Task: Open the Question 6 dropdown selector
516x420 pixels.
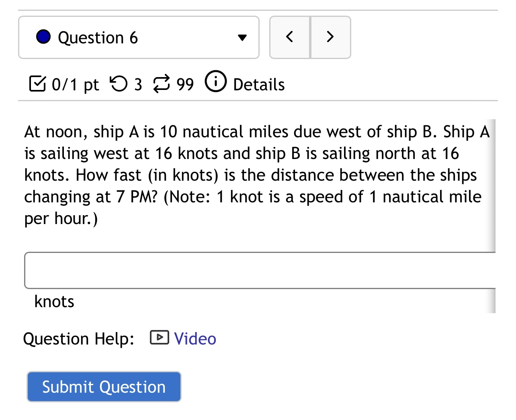Action: 139,37
